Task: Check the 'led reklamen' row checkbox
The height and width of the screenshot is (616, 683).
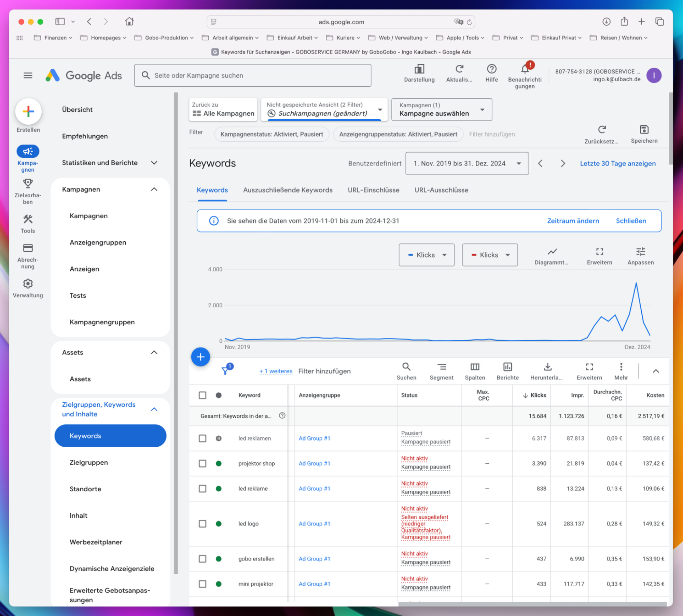Action: pyautogui.click(x=203, y=438)
